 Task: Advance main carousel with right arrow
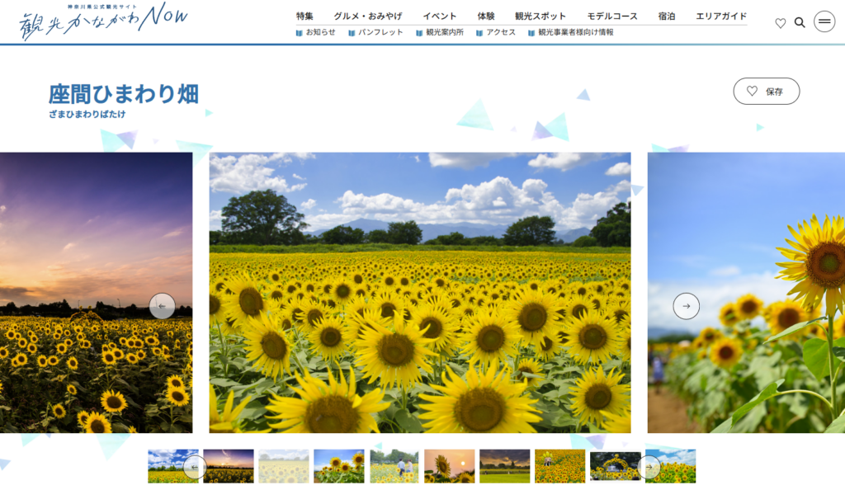(x=686, y=306)
